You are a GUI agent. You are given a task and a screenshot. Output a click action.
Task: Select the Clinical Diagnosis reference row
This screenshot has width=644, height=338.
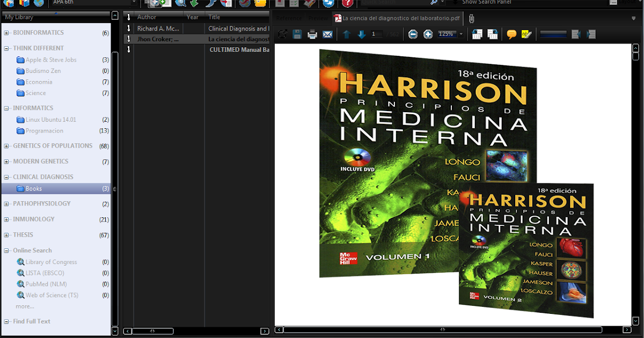[196, 28]
